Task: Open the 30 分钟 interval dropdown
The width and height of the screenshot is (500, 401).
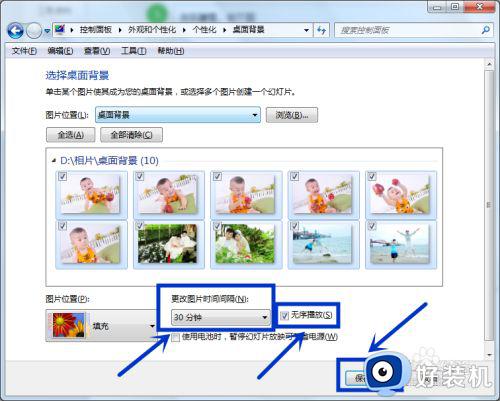Action: coord(220,317)
